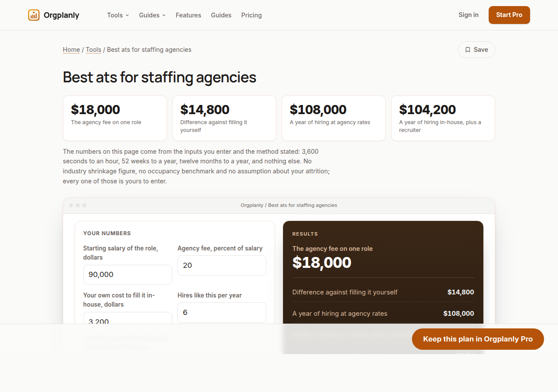
Task: Go to the Pricing page
Action: [252, 15]
